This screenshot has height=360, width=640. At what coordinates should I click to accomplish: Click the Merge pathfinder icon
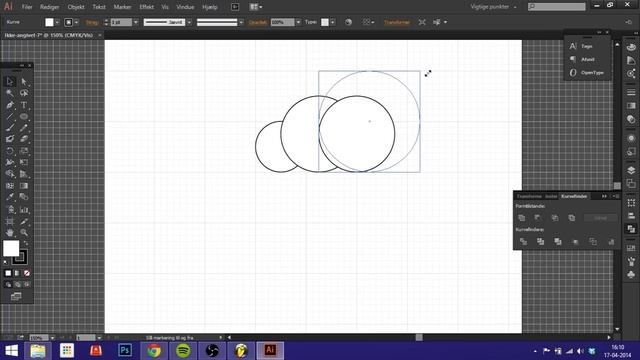coord(558,242)
